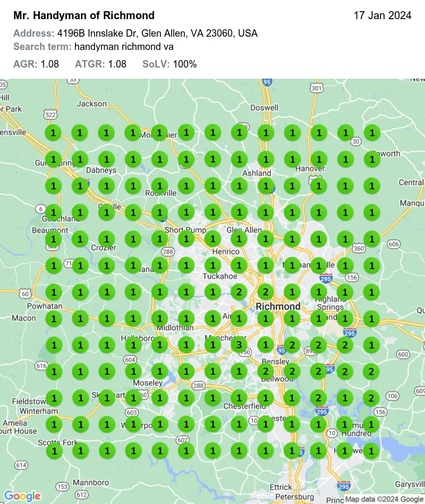Screen dimensions: 425x504
Task: Click the Route 106 highway shield
Action: pyautogui.click(x=392, y=396)
